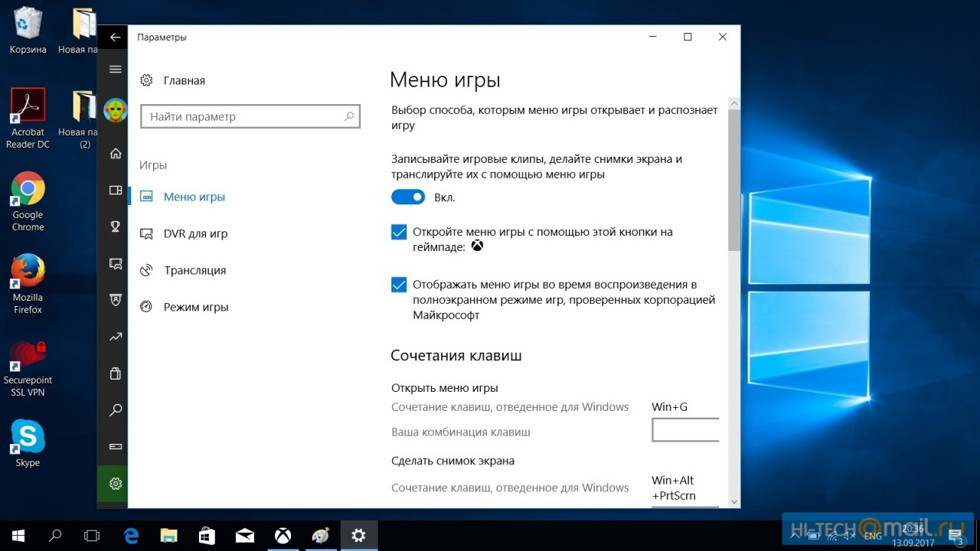This screenshot has width=980, height=551.
Task: Click the back arrow in Xbox app sidebar
Action: tap(115, 37)
